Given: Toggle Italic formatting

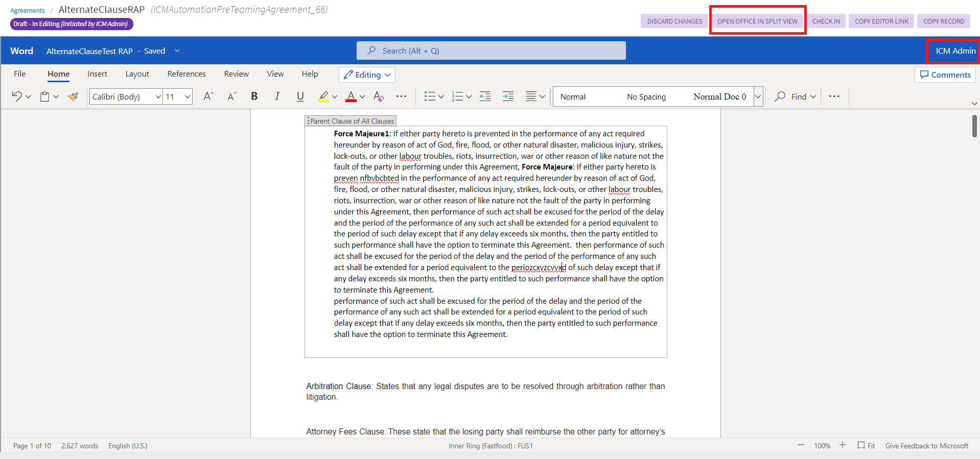Looking at the screenshot, I should point(277,96).
